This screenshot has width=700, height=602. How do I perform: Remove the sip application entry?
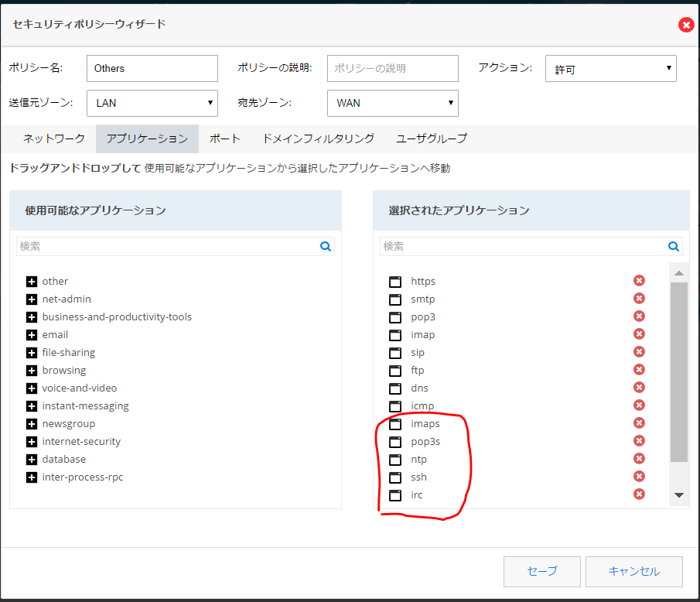(639, 352)
